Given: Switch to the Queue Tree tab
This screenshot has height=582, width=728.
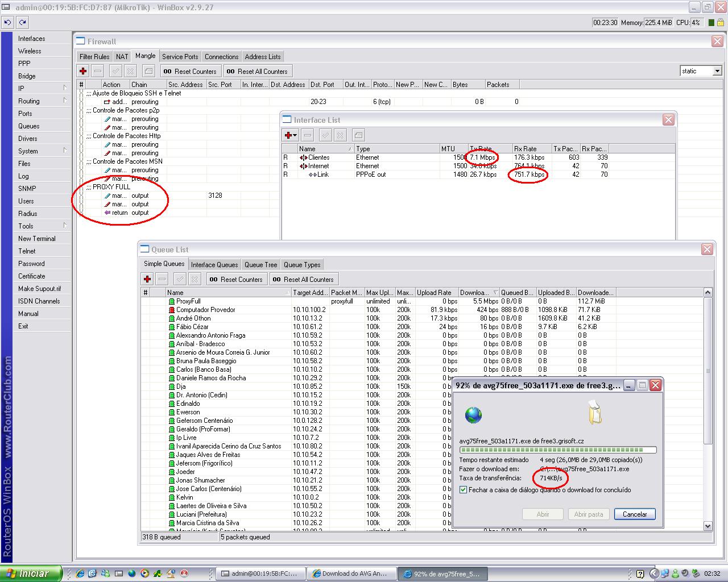Looking at the screenshot, I should tap(260, 265).
